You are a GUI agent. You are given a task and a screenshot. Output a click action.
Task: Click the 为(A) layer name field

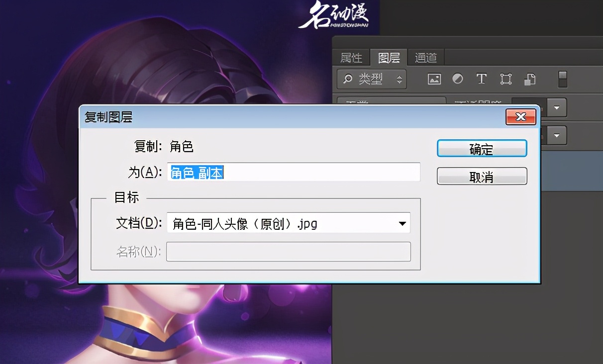294,172
